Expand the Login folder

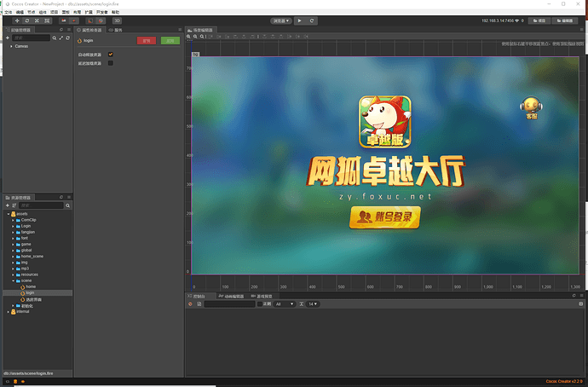13,226
